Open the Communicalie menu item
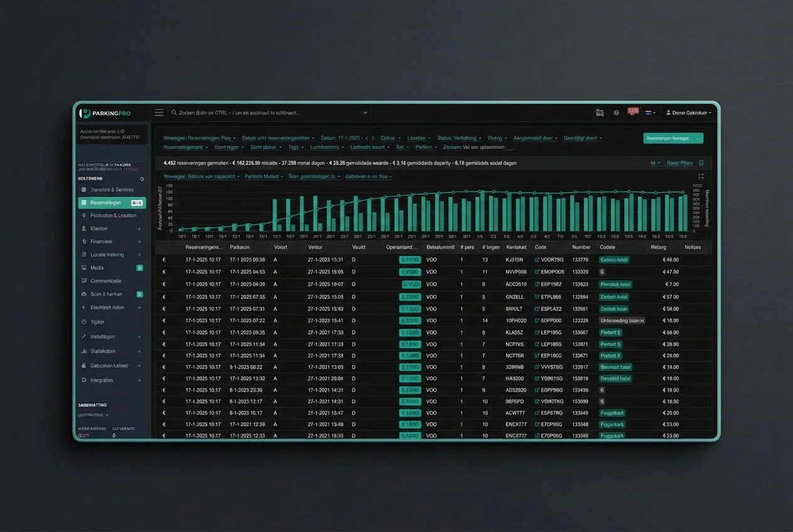Screen dimensions: 793x532 (x=112, y=281)
